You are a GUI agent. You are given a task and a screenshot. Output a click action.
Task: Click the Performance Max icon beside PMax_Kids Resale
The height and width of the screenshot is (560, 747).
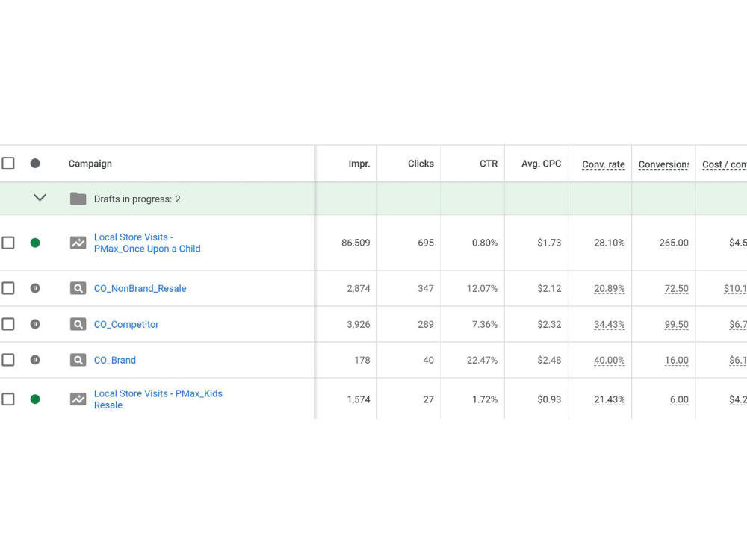click(78, 399)
